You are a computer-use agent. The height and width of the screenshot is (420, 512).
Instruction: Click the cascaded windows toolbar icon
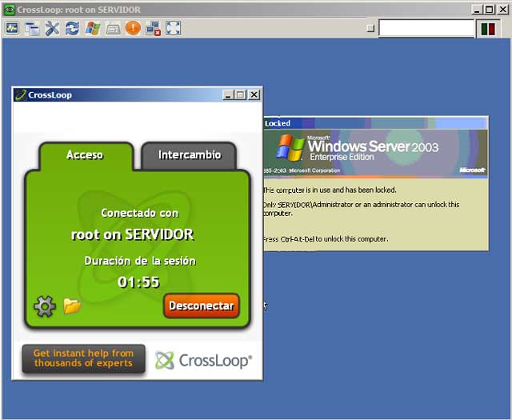(32, 28)
